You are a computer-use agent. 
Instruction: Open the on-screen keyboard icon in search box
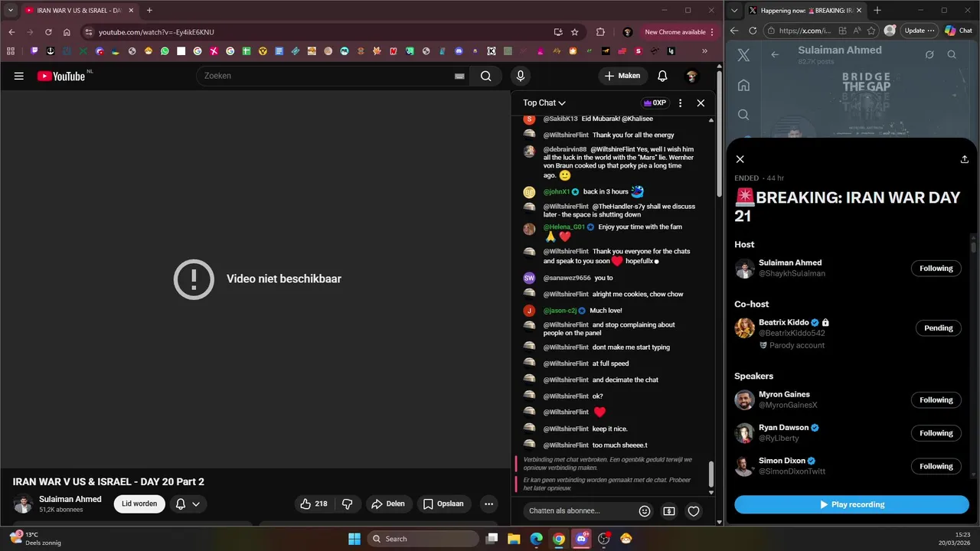pos(459,77)
